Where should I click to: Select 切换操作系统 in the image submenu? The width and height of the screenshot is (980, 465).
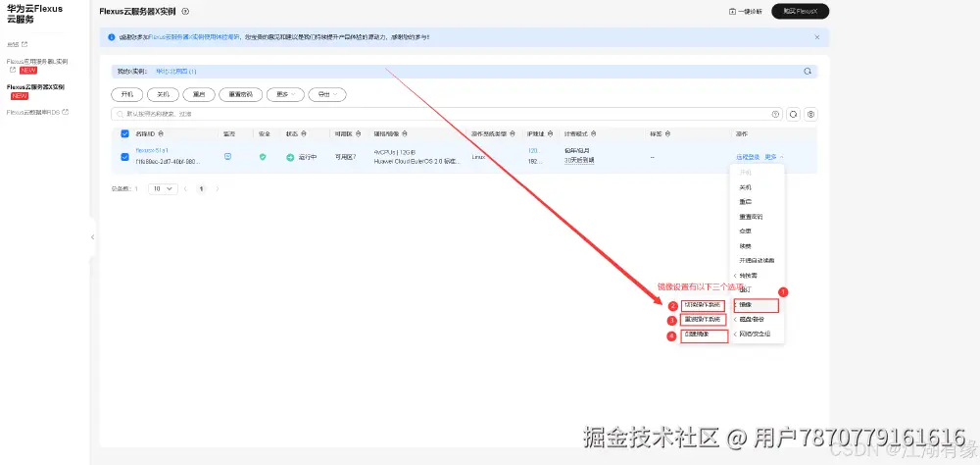click(703, 305)
